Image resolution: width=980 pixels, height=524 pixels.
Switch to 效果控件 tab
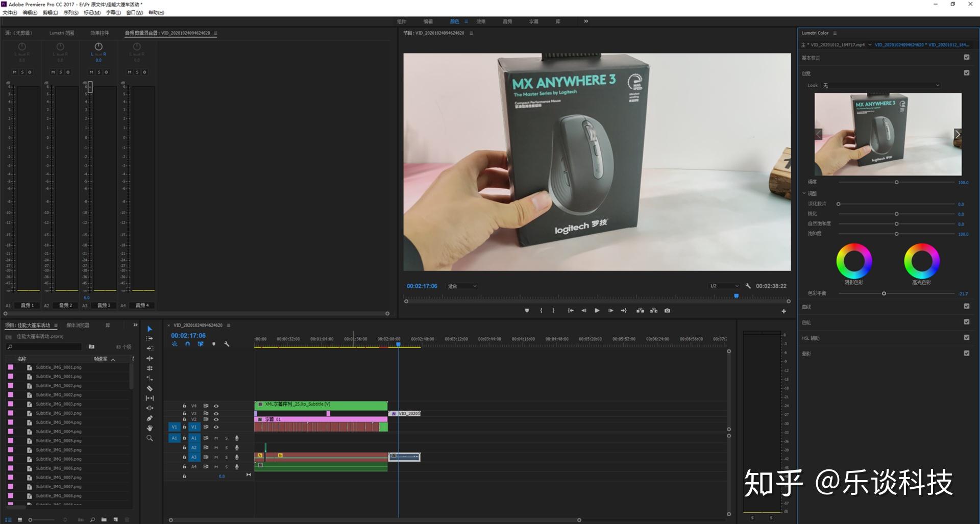[100, 33]
